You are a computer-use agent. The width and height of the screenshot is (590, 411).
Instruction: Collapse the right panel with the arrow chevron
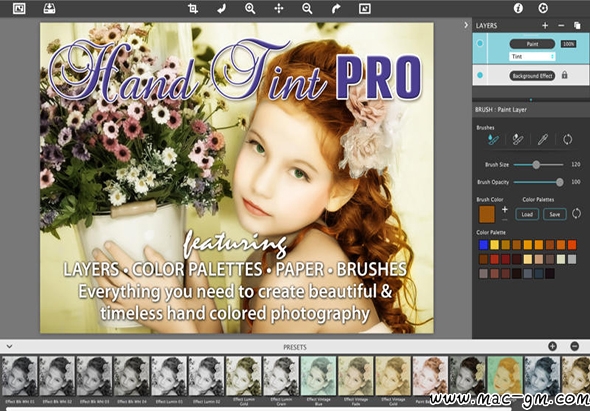(x=466, y=25)
